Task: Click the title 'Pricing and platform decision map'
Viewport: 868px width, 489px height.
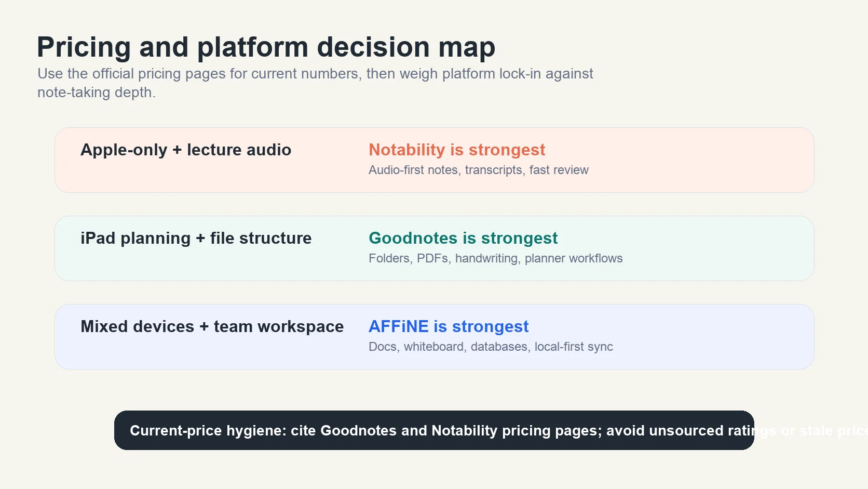Action: click(x=266, y=47)
